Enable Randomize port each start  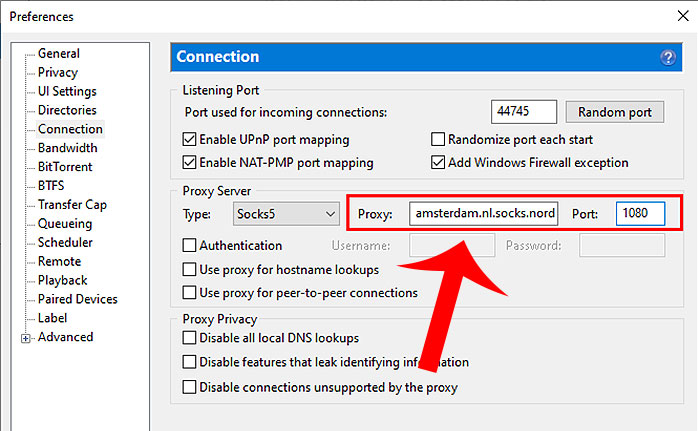(x=438, y=140)
